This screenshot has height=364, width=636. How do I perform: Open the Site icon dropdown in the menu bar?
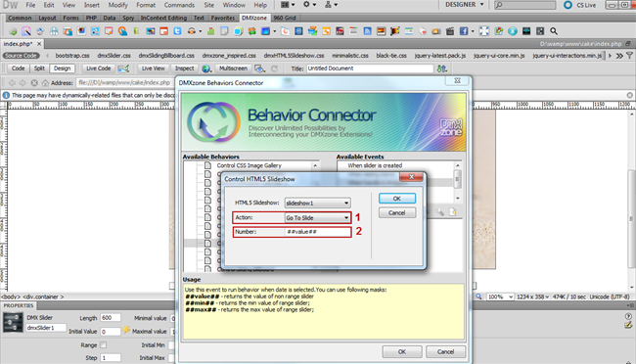click(x=331, y=5)
